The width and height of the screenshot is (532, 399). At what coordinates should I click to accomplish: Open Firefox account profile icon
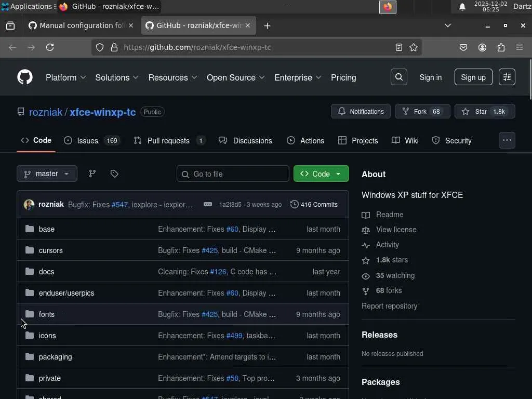(x=482, y=47)
